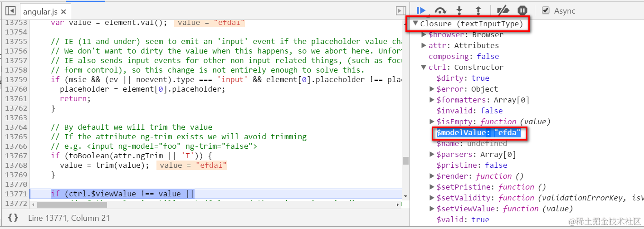Screen dimensions: 644x229
Task: Select the $pristine: false property
Action: (x=472, y=165)
